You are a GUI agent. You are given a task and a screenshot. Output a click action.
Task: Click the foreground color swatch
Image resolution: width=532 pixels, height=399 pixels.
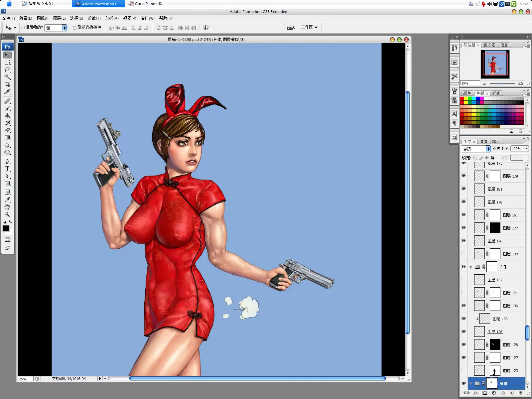(6, 228)
